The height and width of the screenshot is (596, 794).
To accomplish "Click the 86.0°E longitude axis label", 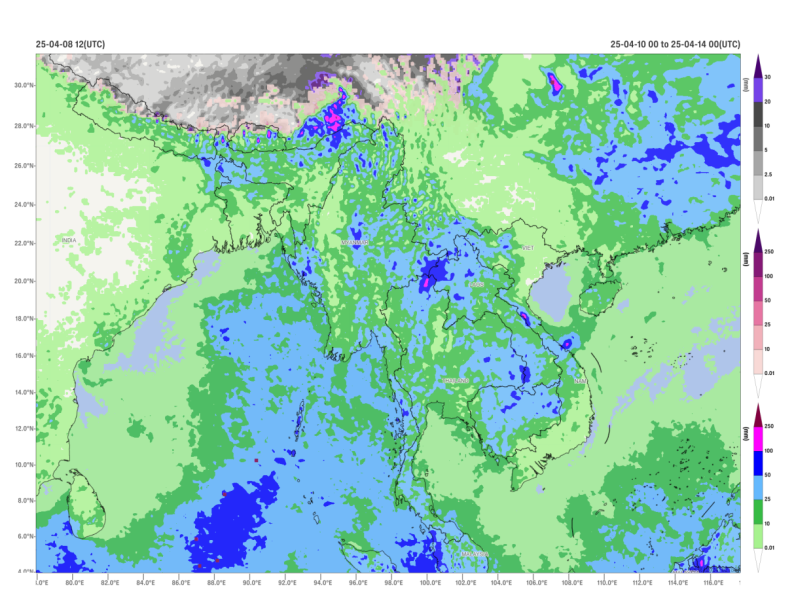I will (x=181, y=583).
